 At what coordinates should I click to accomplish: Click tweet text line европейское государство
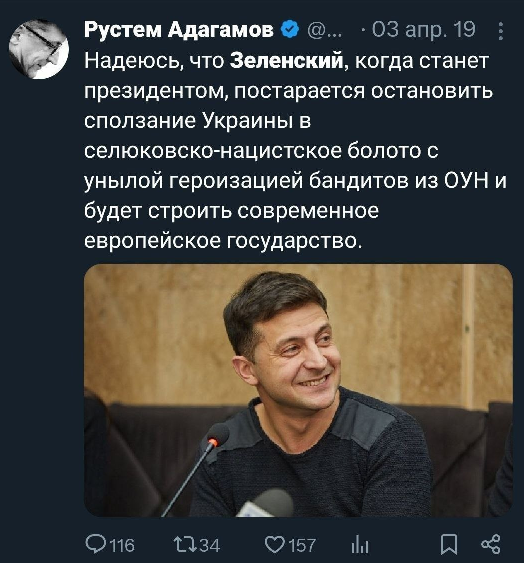(222, 241)
